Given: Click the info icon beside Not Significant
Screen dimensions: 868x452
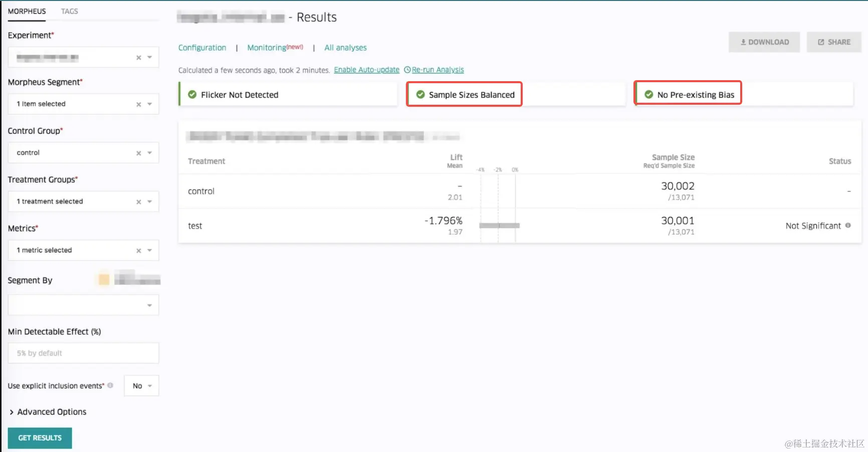Looking at the screenshot, I should 848,225.
